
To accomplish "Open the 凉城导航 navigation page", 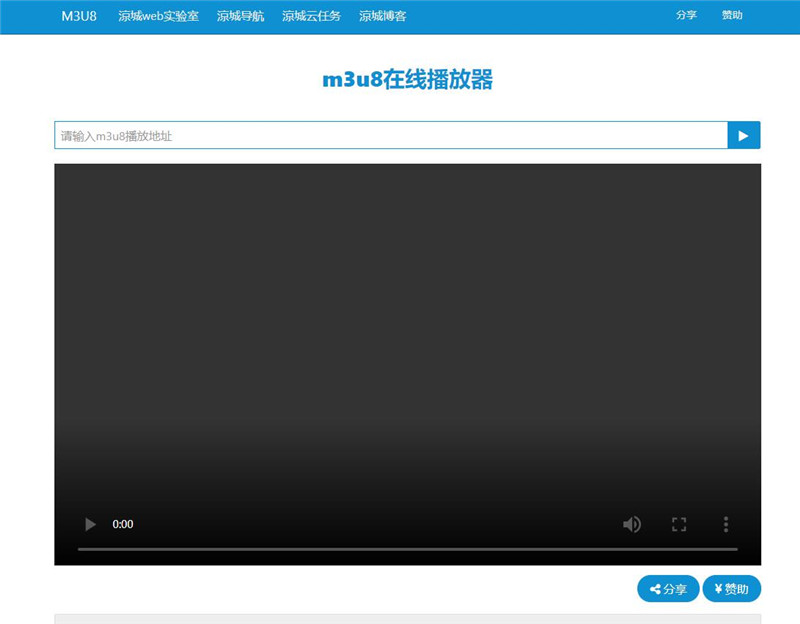I will coord(242,15).
